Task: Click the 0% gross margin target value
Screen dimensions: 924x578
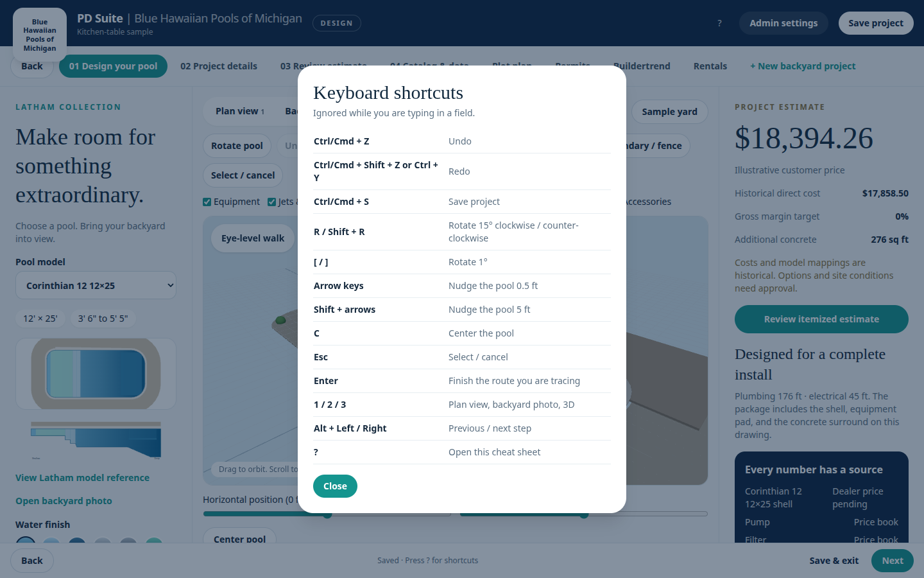Action: click(x=902, y=216)
